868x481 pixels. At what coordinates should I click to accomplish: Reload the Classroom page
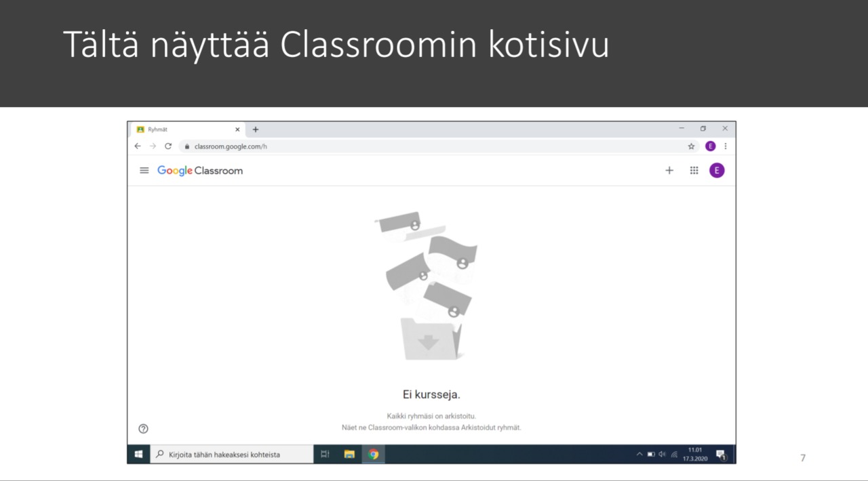[x=168, y=146]
